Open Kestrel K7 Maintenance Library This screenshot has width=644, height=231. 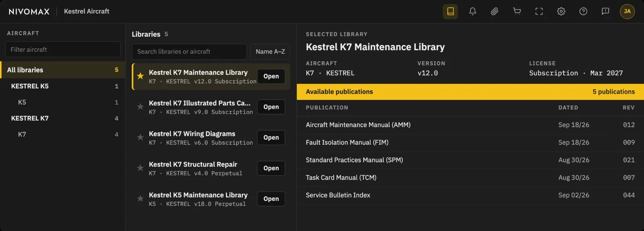click(271, 76)
